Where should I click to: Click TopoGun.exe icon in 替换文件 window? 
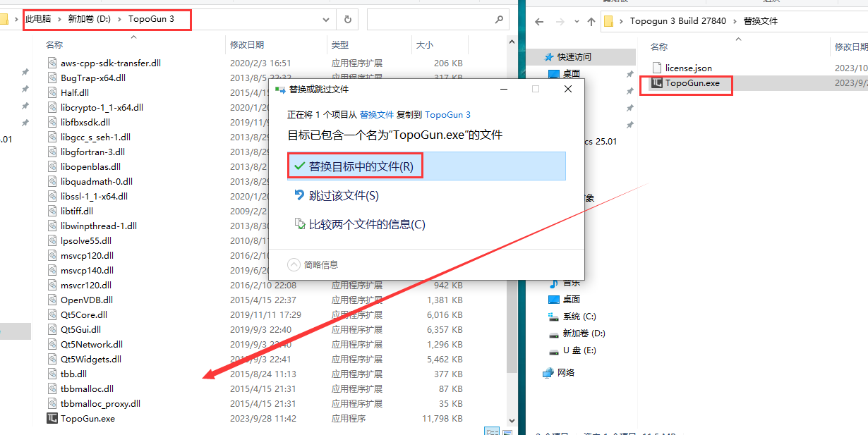pyautogui.click(x=657, y=82)
